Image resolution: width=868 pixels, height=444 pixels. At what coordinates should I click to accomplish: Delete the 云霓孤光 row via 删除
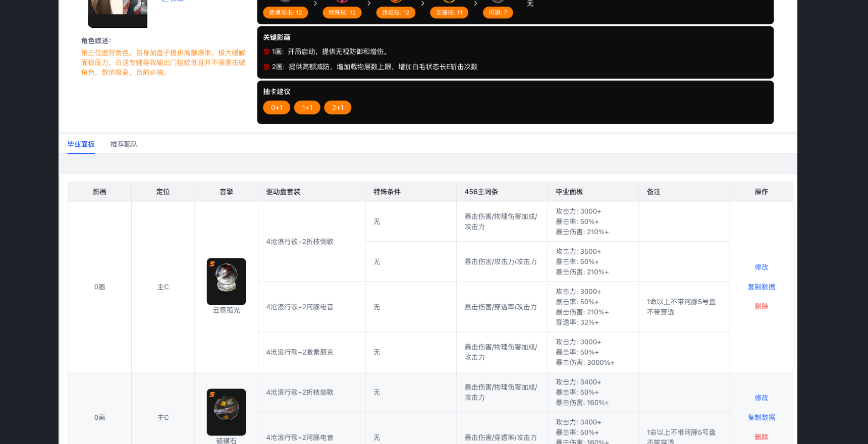click(x=761, y=306)
